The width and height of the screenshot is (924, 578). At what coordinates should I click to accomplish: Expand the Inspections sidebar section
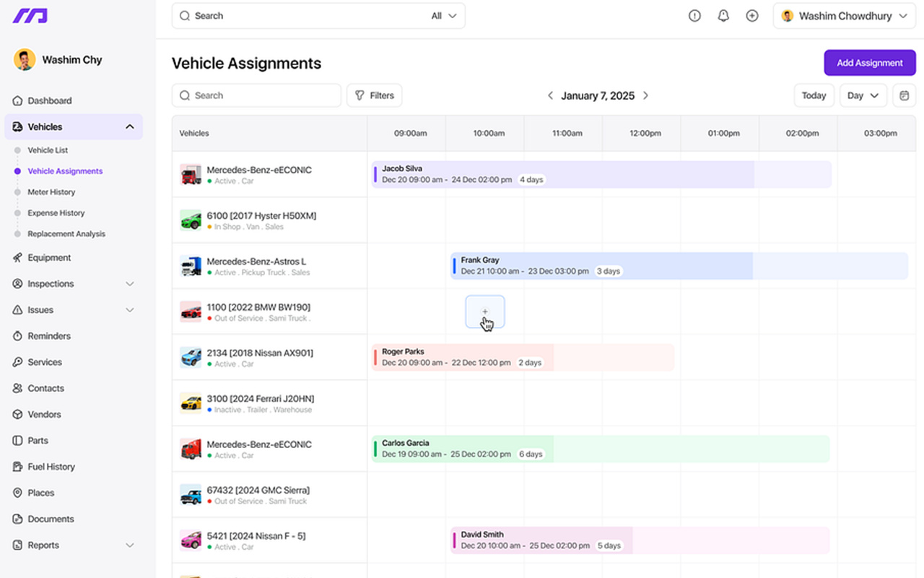(x=129, y=283)
